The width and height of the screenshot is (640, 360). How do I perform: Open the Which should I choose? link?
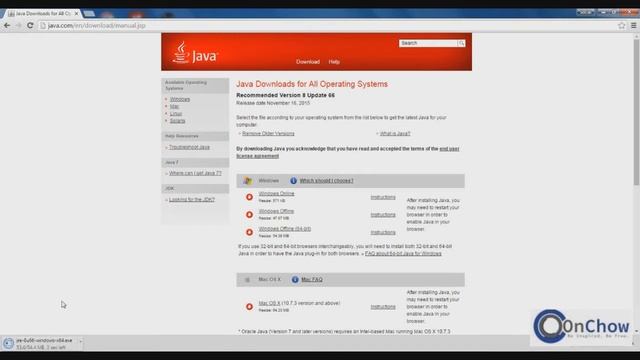(327, 181)
